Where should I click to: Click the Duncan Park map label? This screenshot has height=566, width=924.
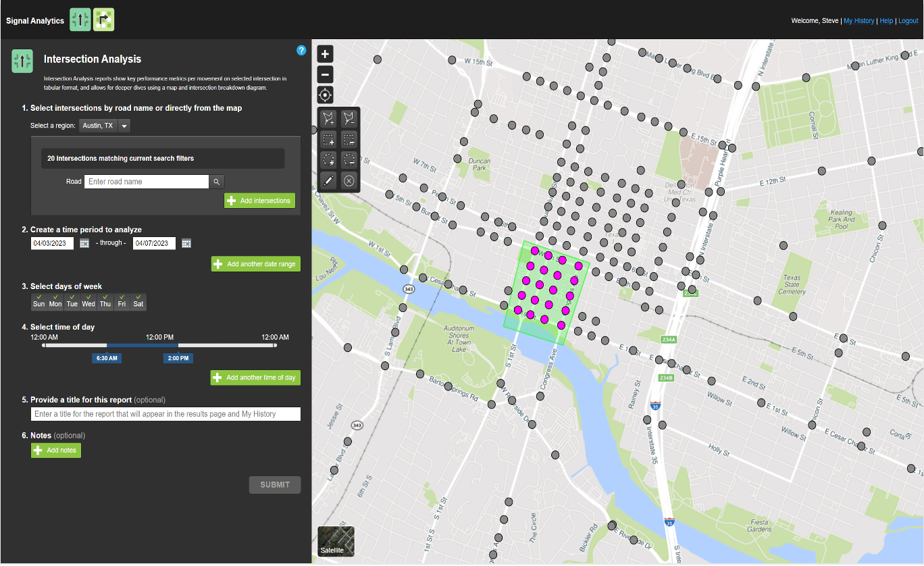(480, 164)
